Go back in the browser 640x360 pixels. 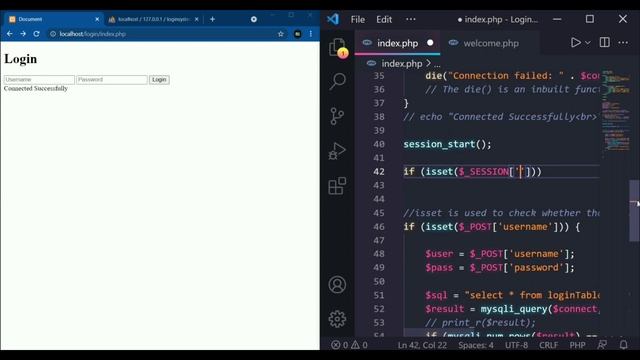point(9,34)
